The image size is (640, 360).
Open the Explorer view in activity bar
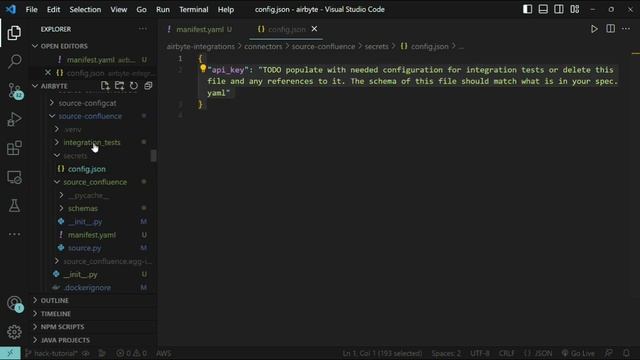point(14,33)
